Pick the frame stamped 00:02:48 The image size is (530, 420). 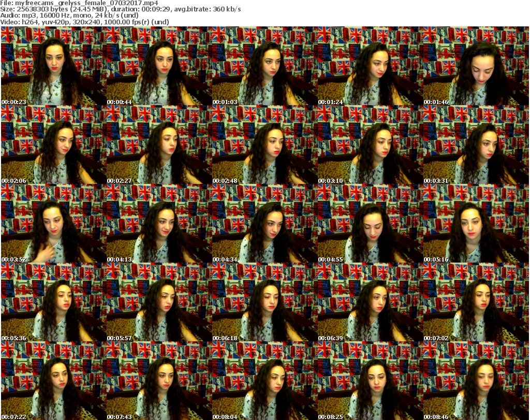coord(264,144)
